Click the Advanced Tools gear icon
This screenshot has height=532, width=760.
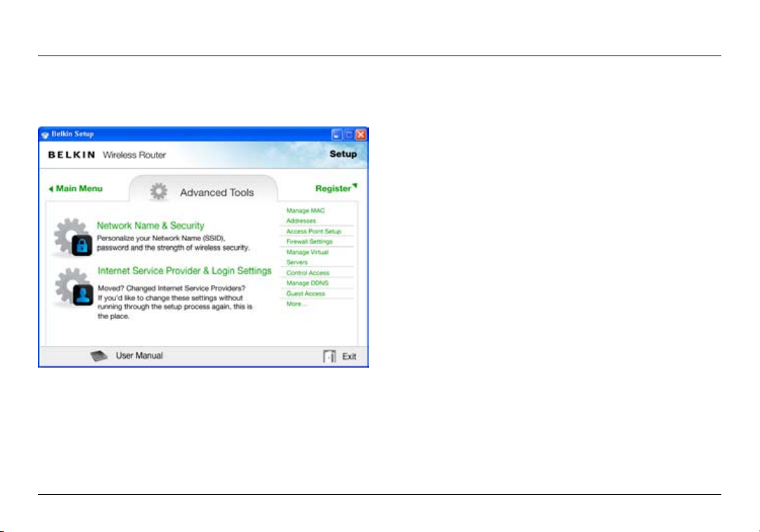[158, 191]
